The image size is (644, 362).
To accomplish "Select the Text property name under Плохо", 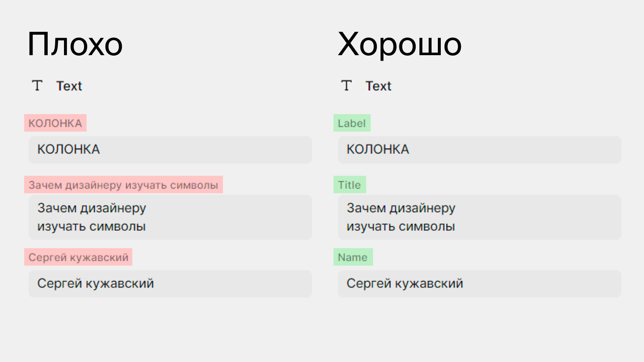I will (69, 86).
